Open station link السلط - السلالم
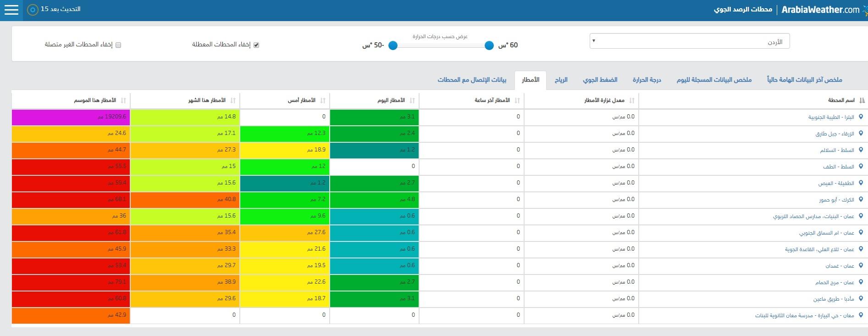Image resolution: width=868 pixels, height=336 pixels. coord(837,151)
